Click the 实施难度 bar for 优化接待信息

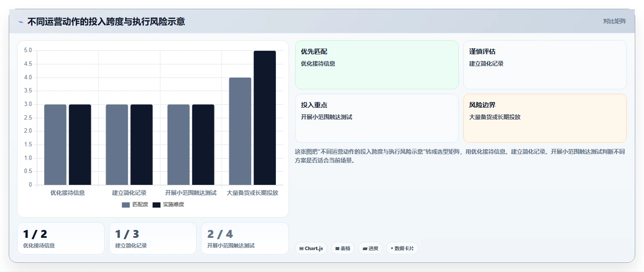[x=80, y=145]
